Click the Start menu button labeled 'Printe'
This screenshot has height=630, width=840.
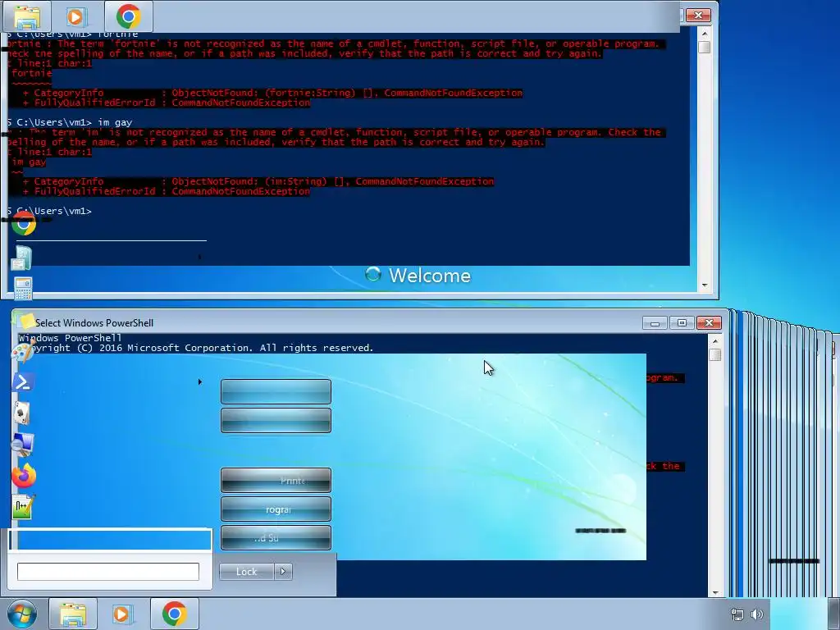point(276,480)
